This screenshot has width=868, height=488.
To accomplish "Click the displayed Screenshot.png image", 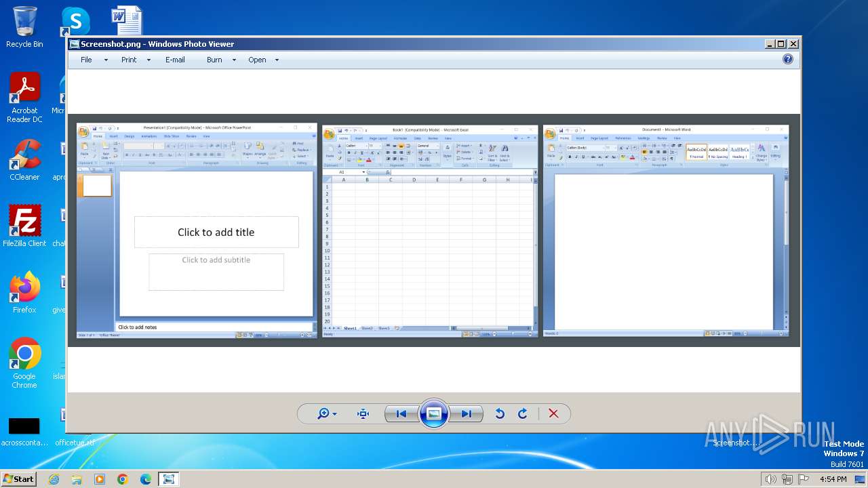I will point(434,230).
